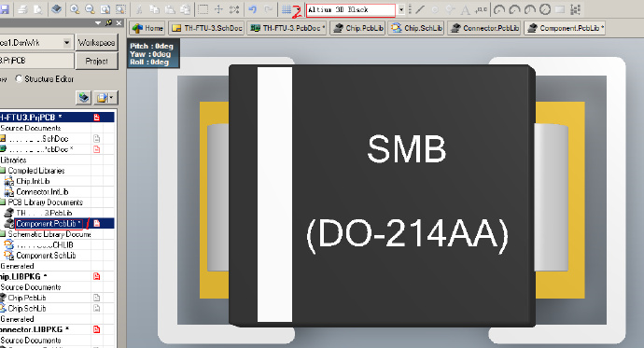
Task: Select the Full Circle arc tool
Action: pyautogui.click(x=545, y=9)
